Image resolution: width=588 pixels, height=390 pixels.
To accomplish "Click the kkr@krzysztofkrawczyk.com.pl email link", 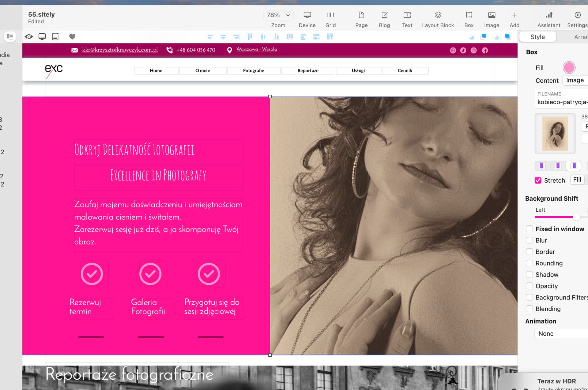I will [x=120, y=50].
